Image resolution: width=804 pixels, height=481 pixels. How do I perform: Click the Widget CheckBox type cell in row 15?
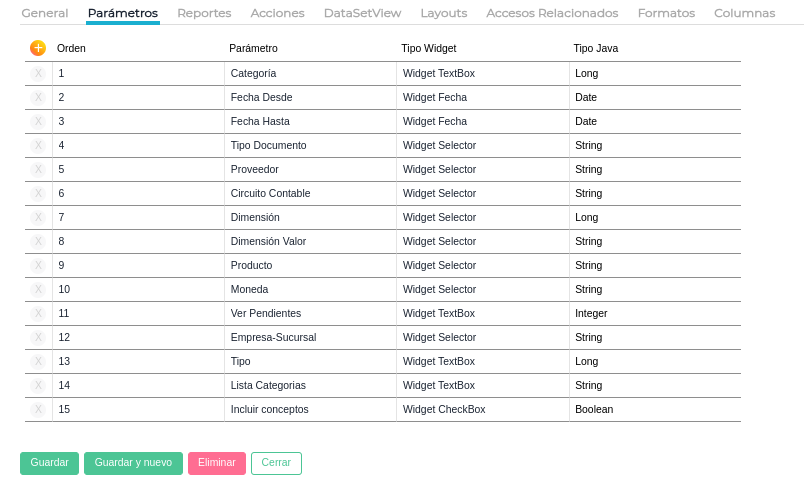[482, 409]
